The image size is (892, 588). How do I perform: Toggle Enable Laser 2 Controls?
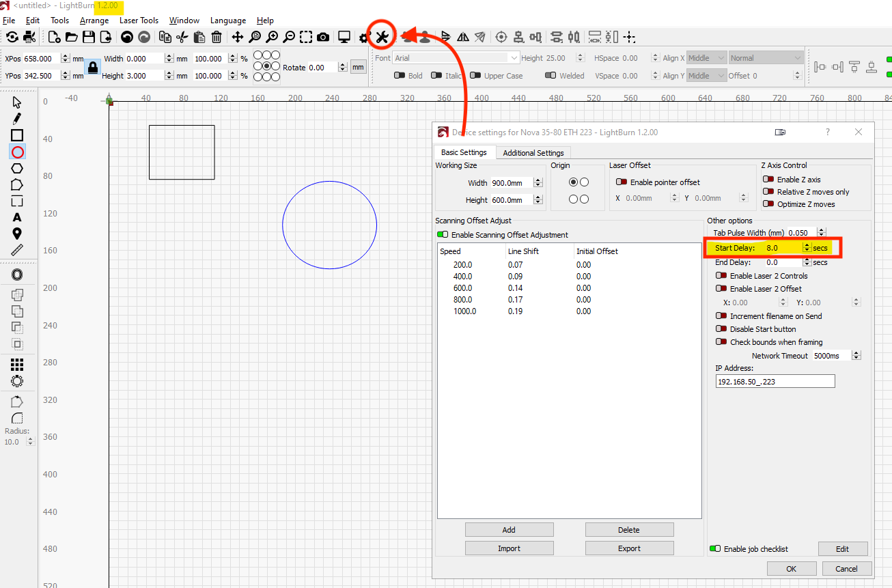721,276
